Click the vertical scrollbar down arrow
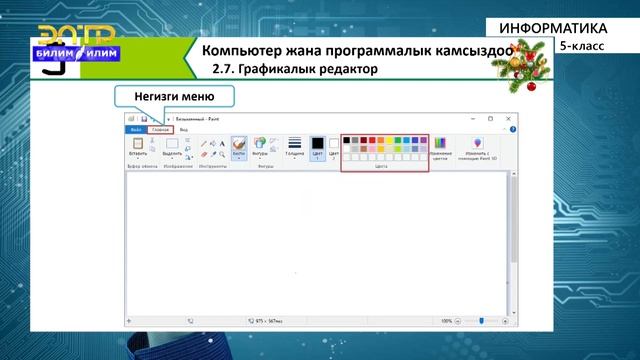The width and height of the screenshot is (640, 360). coord(514,313)
